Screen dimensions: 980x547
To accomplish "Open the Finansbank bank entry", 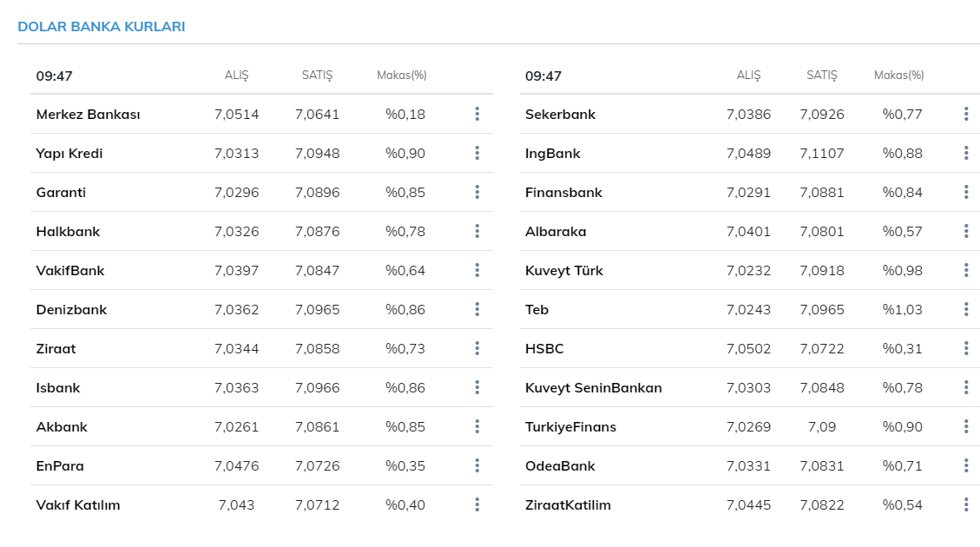I will (x=563, y=193).
